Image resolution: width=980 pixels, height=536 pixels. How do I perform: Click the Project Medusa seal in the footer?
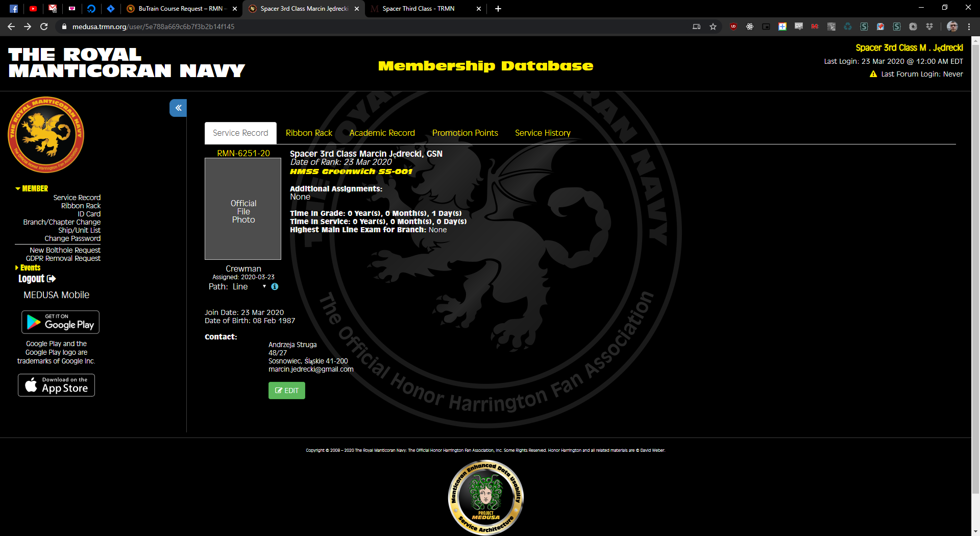(x=485, y=497)
